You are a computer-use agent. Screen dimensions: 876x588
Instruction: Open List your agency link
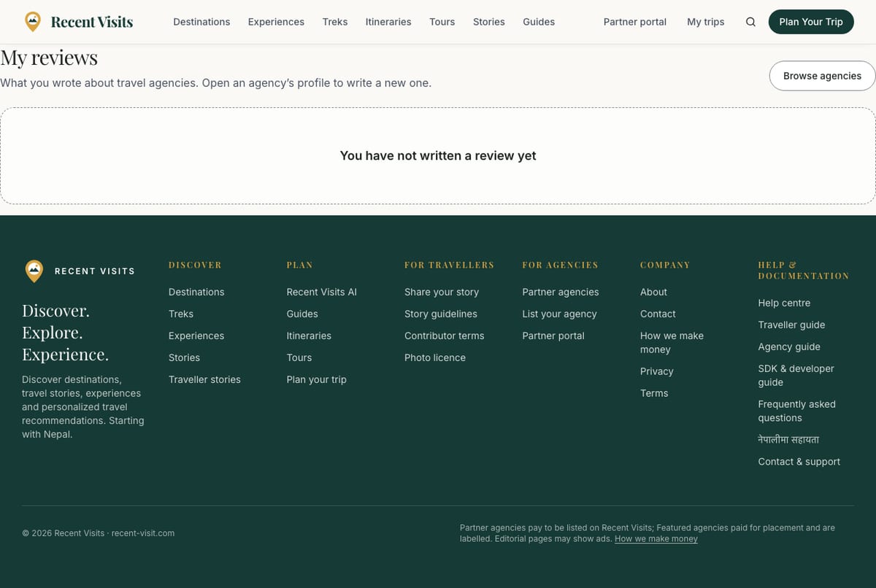tap(559, 314)
